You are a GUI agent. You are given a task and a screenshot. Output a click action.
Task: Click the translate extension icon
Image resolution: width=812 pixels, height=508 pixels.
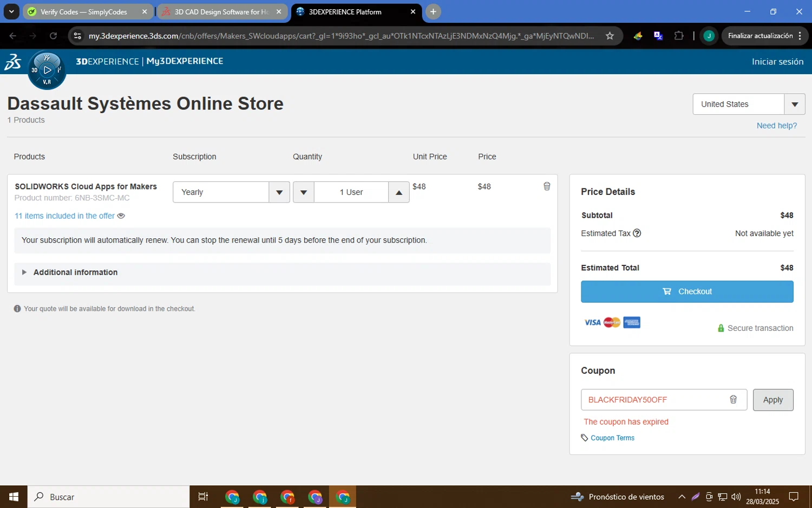click(x=658, y=36)
